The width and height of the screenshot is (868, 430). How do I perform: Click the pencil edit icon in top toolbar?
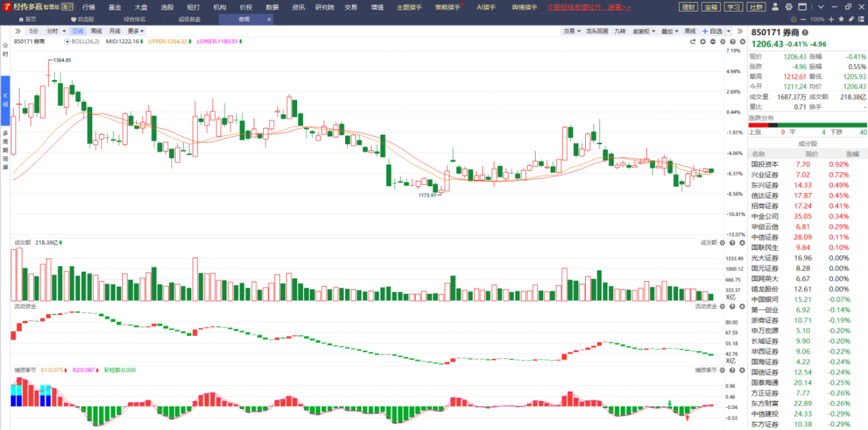click(x=851, y=19)
